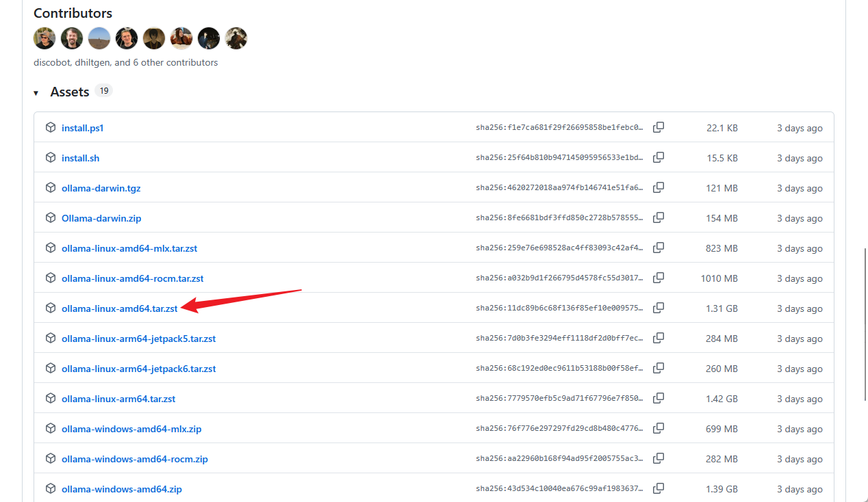
Task: Copy hash for ollama-linux-amd64-mlx.tar.zst
Action: click(x=659, y=248)
